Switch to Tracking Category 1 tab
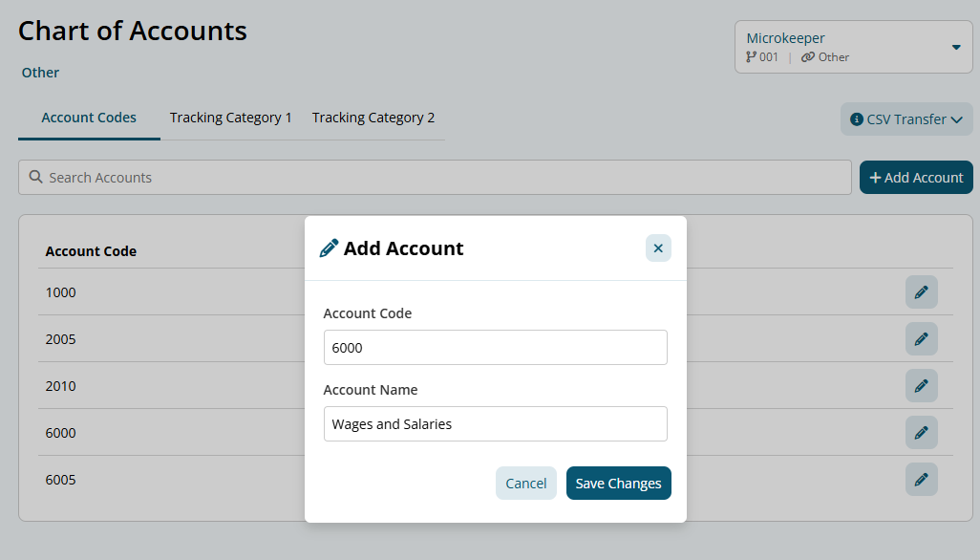980x560 pixels. click(231, 118)
